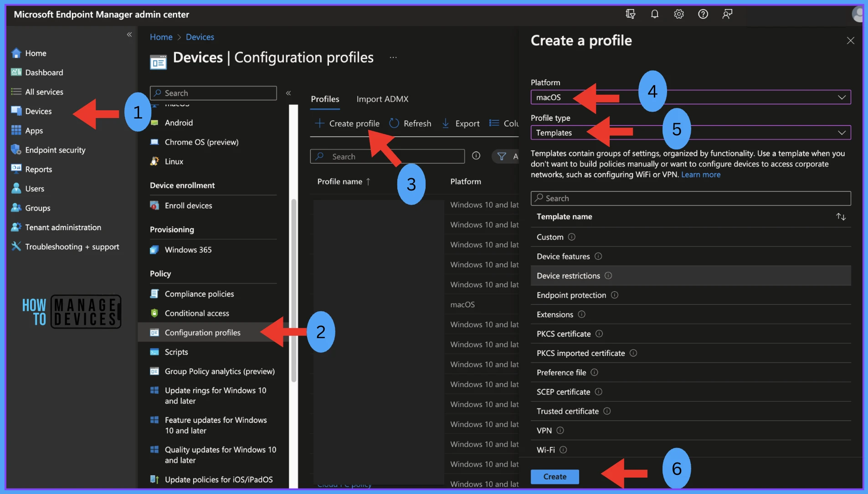The height and width of the screenshot is (494, 868).
Task: Click info icon next to Endpoint protection
Action: 615,295
